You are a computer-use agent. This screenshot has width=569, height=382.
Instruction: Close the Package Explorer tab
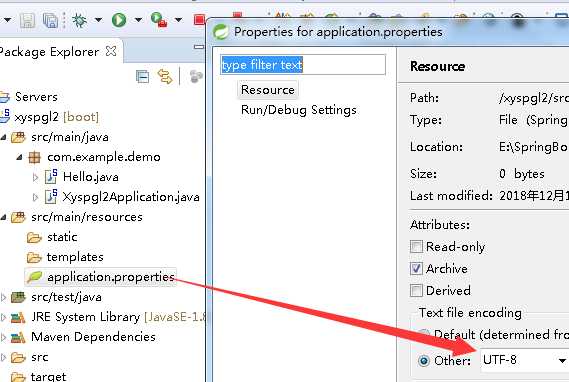tap(111, 51)
